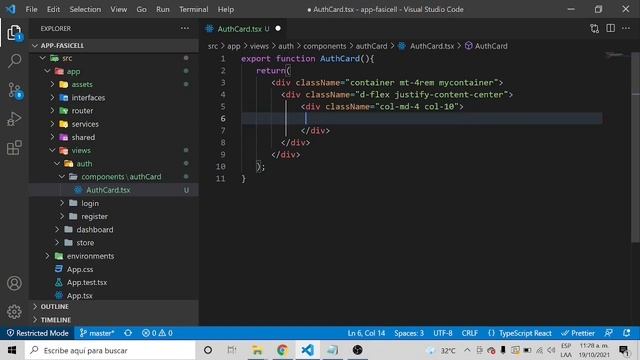
Task: Split the editor to the right
Action: click(x=610, y=28)
